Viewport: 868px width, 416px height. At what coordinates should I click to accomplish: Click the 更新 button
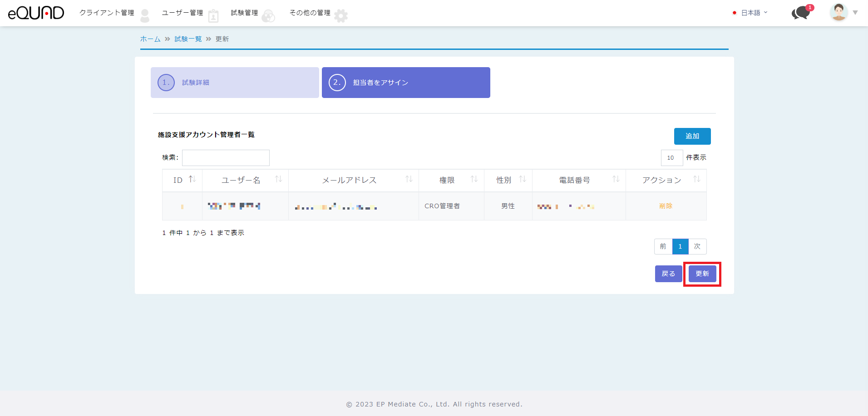click(702, 274)
